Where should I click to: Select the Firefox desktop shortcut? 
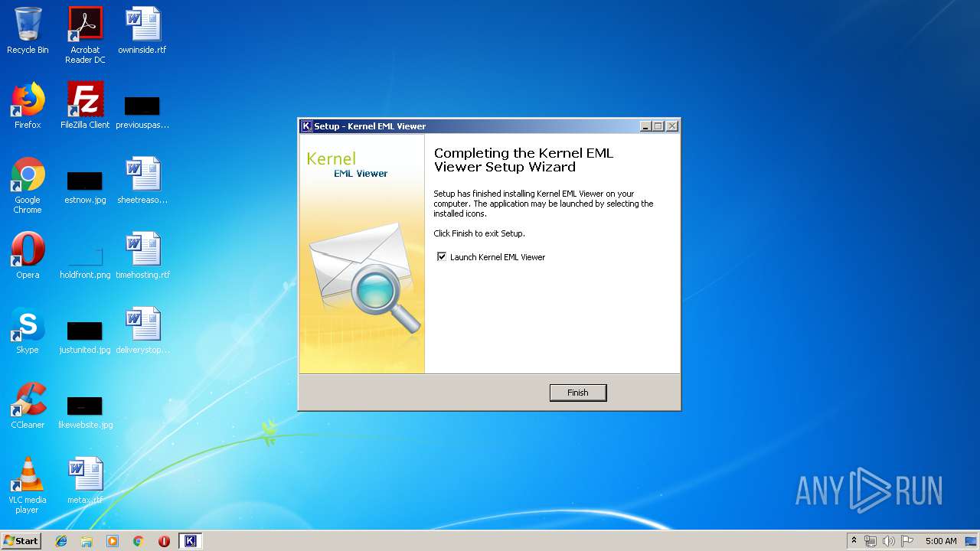(28, 106)
